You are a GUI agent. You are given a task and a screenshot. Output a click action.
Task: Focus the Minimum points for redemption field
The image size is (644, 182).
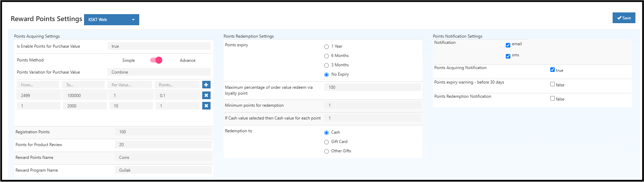372,105
